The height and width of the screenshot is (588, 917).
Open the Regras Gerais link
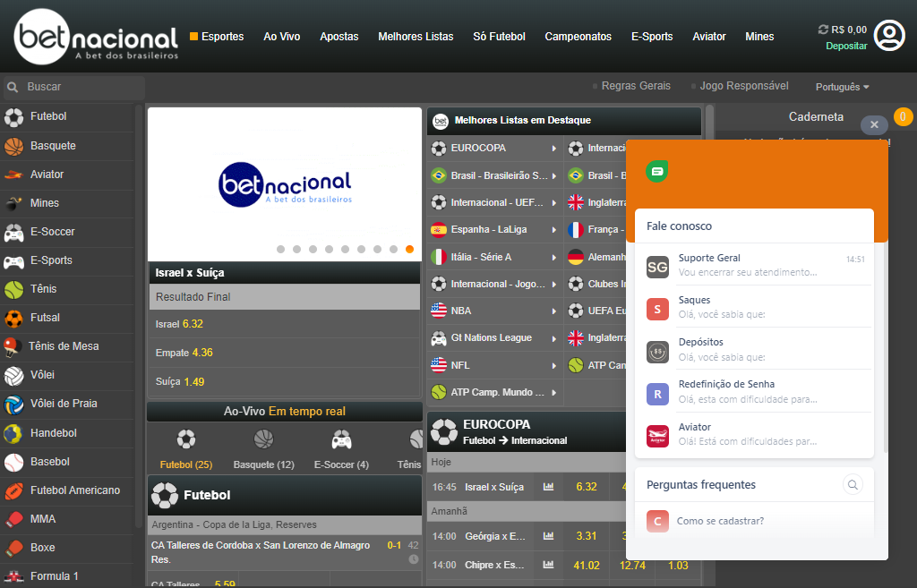[635, 86]
